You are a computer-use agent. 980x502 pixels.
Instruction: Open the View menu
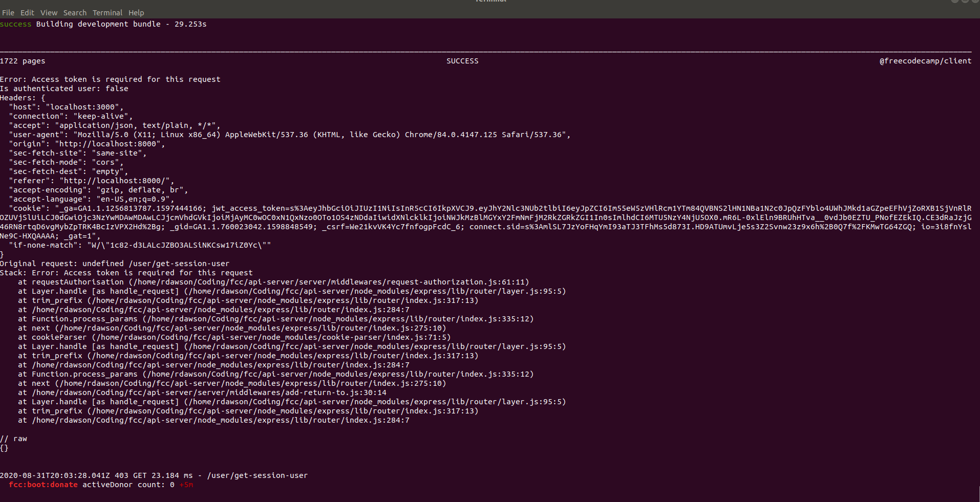(x=49, y=12)
